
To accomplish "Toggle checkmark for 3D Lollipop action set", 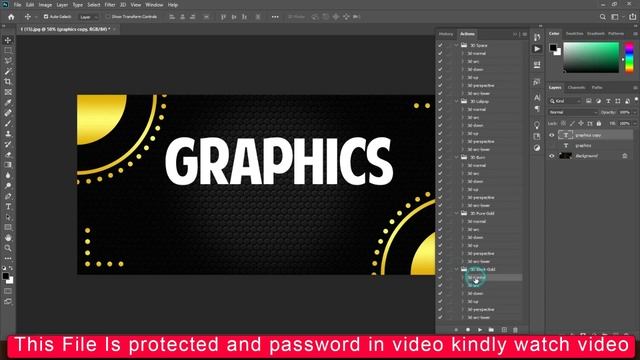I will coord(440,101).
